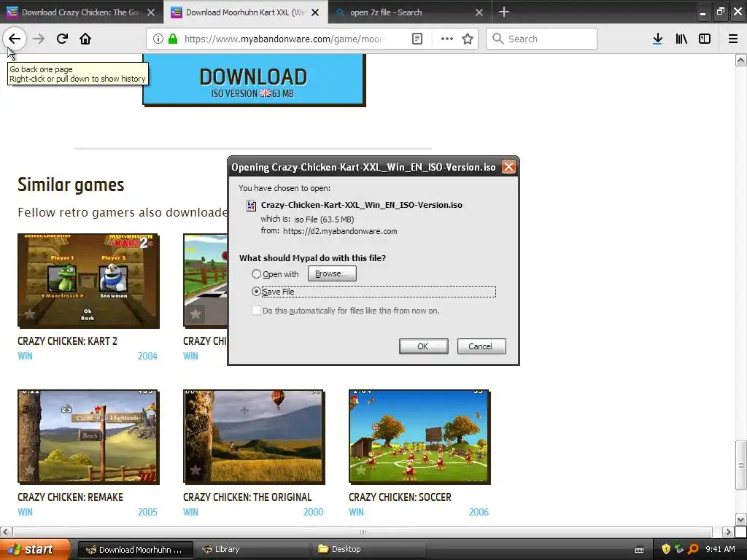Open the downloads arrow panel

[x=658, y=39]
